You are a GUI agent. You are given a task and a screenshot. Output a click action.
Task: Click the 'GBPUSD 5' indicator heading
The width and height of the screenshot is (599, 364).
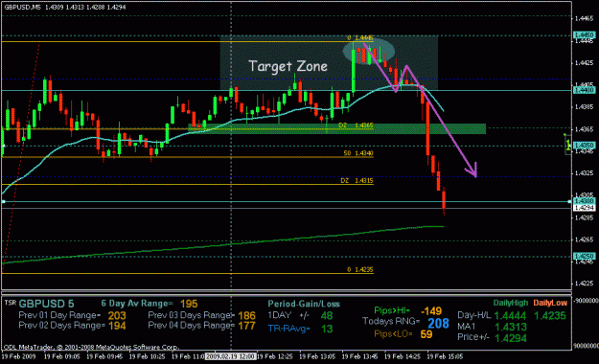tap(46, 304)
